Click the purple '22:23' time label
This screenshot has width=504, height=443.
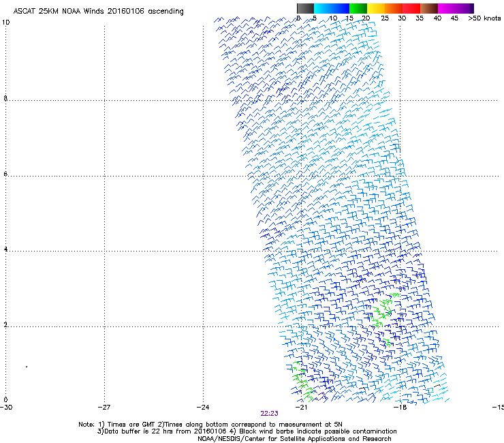269,414
